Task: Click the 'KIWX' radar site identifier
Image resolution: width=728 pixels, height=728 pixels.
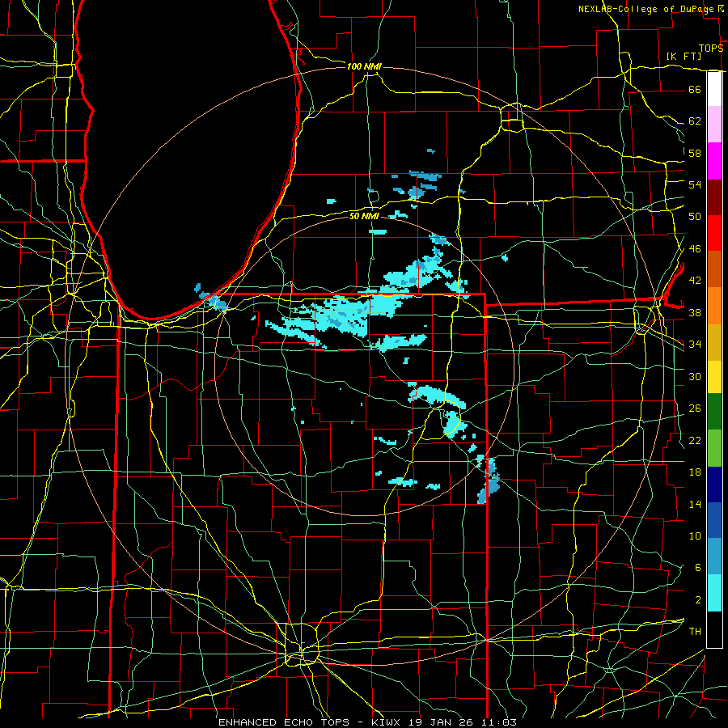Action: click(387, 722)
